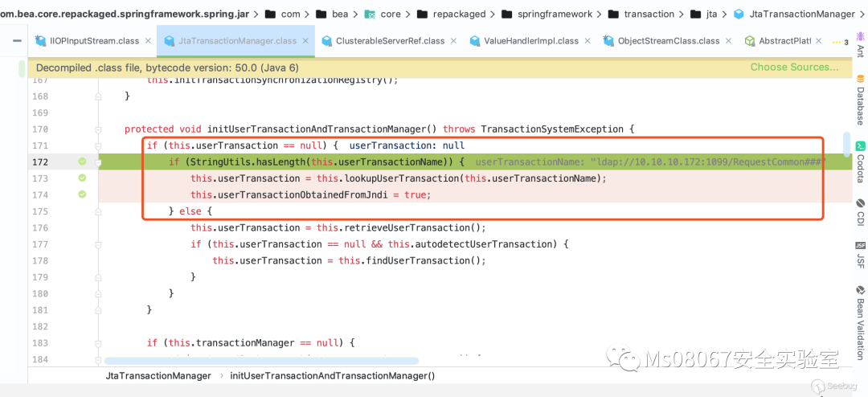Collapse the else fold at line 175
Screen dimensions: 868x397
[x=98, y=211]
